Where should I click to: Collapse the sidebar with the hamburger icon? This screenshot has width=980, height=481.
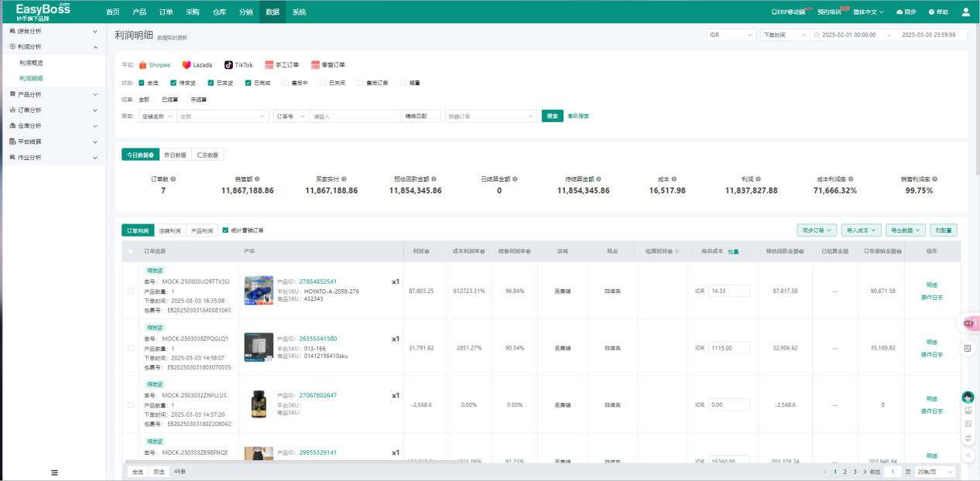54,472
